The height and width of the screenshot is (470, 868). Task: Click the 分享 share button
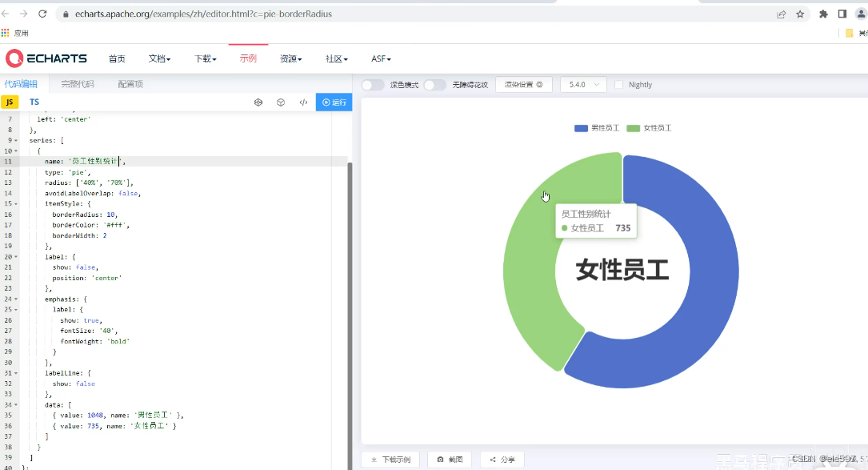[x=502, y=460]
